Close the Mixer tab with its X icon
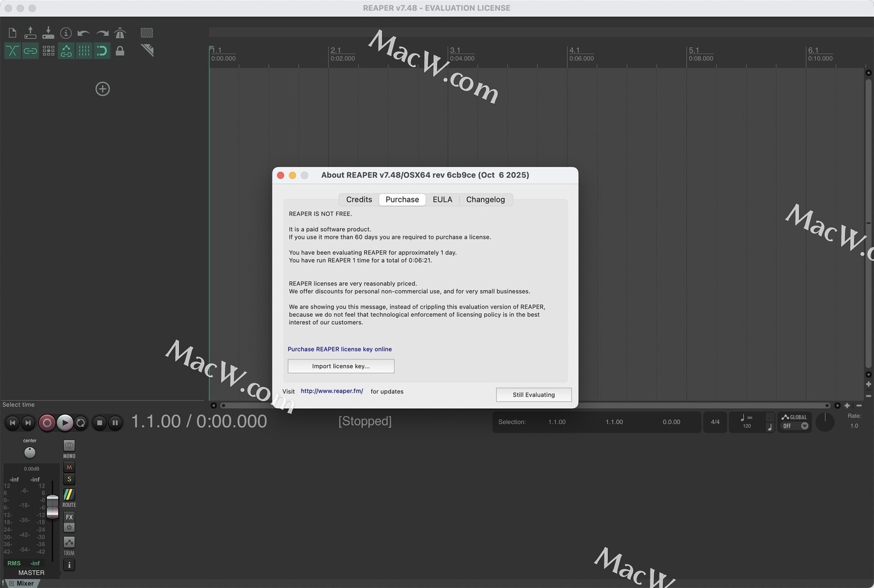This screenshot has width=874, height=588. [11, 583]
